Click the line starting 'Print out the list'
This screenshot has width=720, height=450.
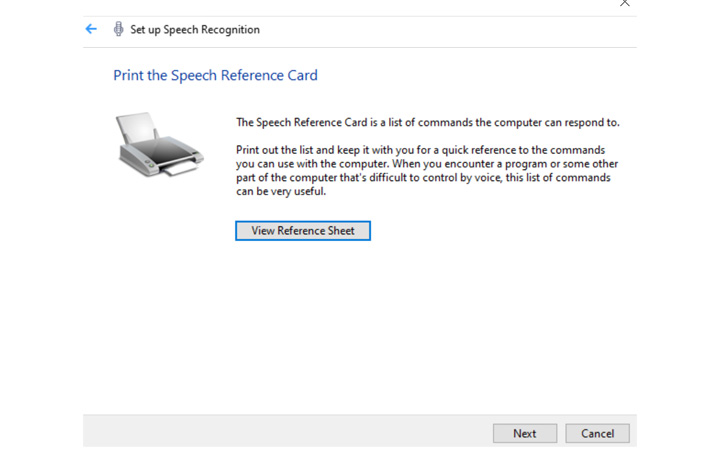click(421, 150)
